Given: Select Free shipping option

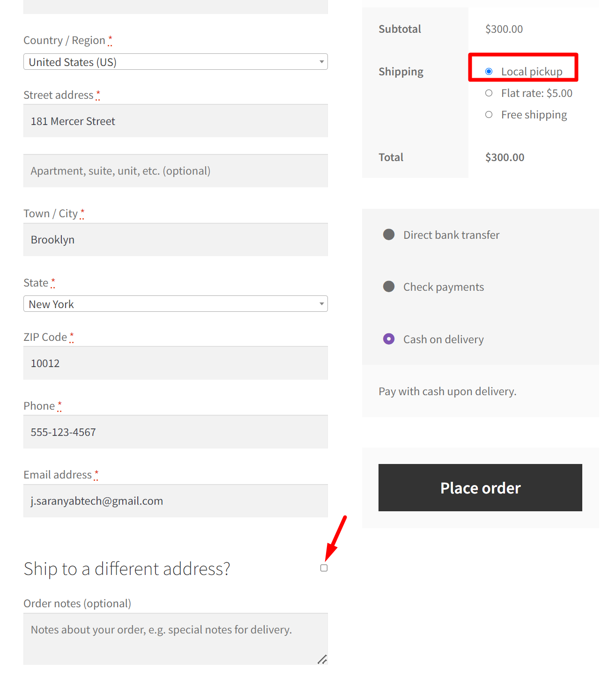Looking at the screenshot, I should coord(489,114).
